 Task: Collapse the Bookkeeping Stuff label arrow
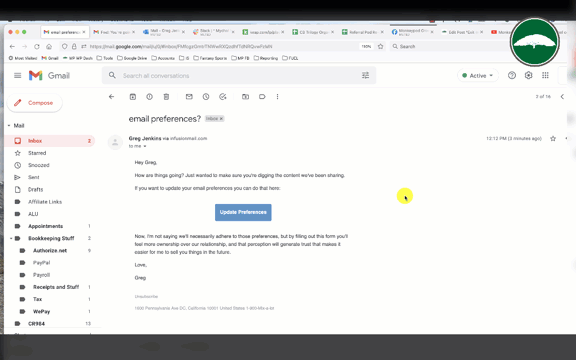click(x=11, y=238)
